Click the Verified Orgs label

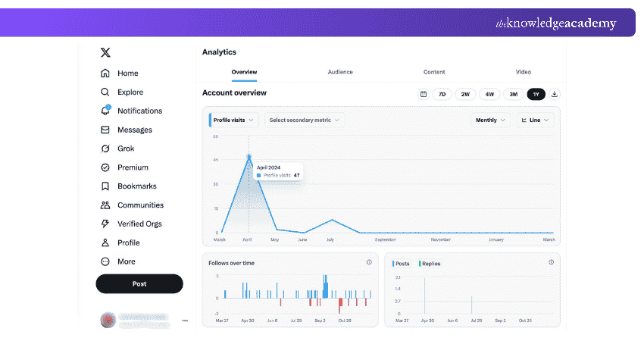(x=139, y=224)
